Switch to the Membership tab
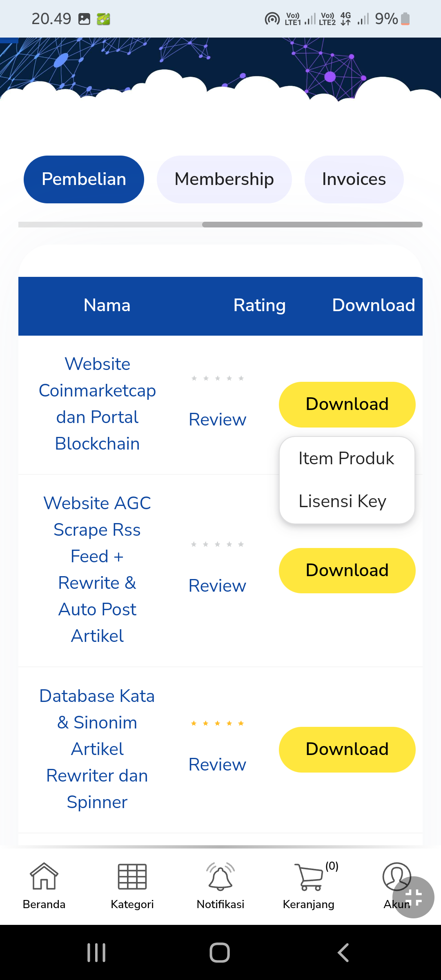The height and width of the screenshot is (980, 441). (224, 179)
